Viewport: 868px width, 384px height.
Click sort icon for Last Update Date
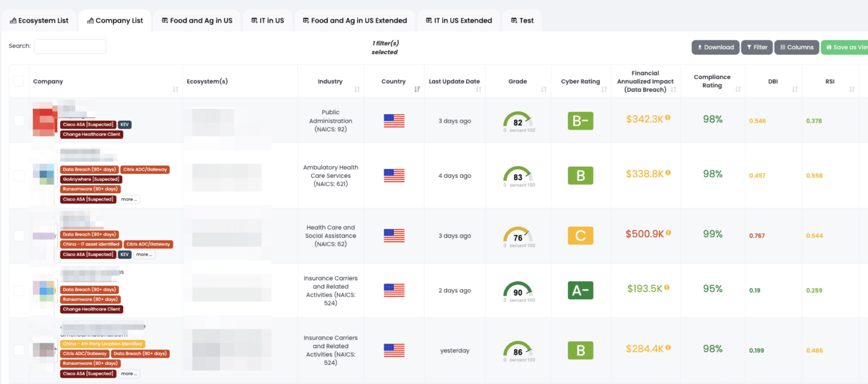point(479,89)
